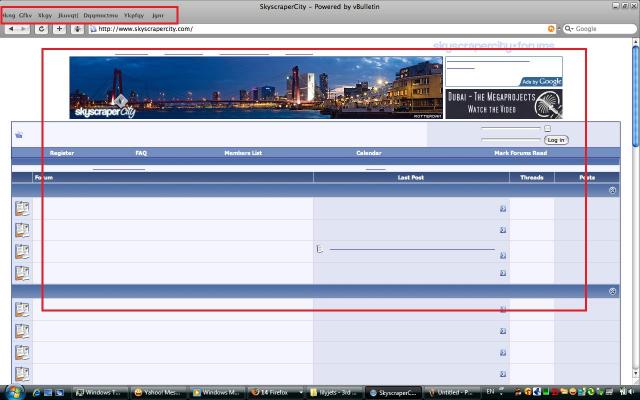The width and height of the screenshot is (640, 400).
Task: Tick the Remember Me checkbox beside login fields
Action: pyautogui.click(x=547, y=128)
